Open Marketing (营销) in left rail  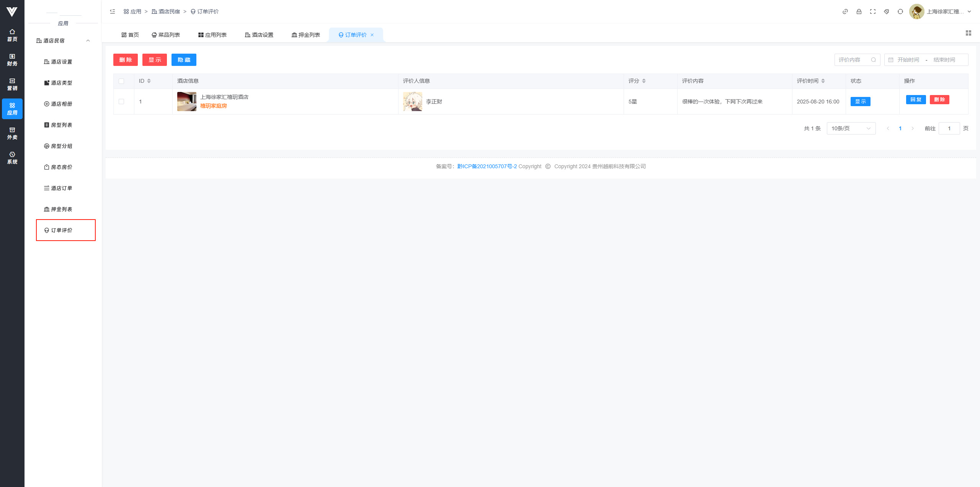click(x=12, y=84)
